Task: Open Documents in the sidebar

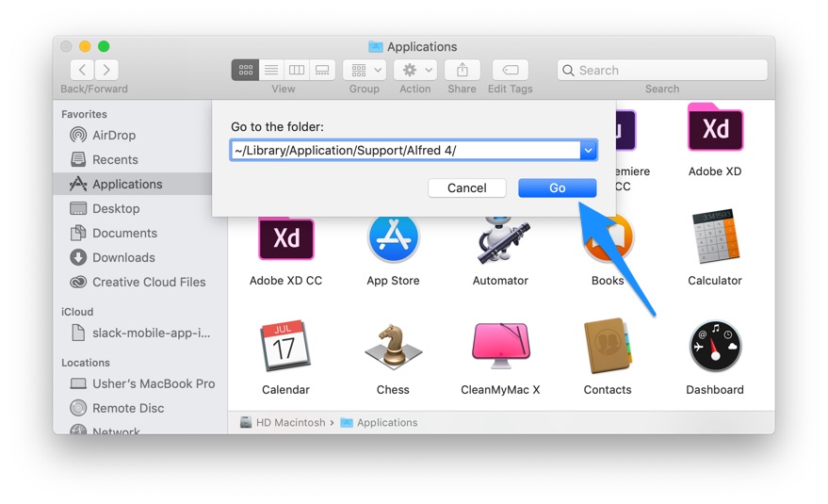Action: click(x=124, y=233)
